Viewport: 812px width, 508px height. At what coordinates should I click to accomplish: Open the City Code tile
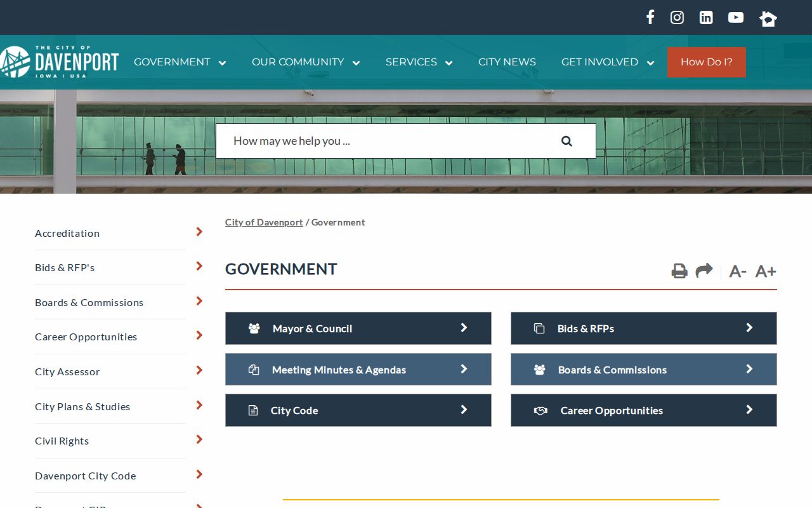point(358,410)
